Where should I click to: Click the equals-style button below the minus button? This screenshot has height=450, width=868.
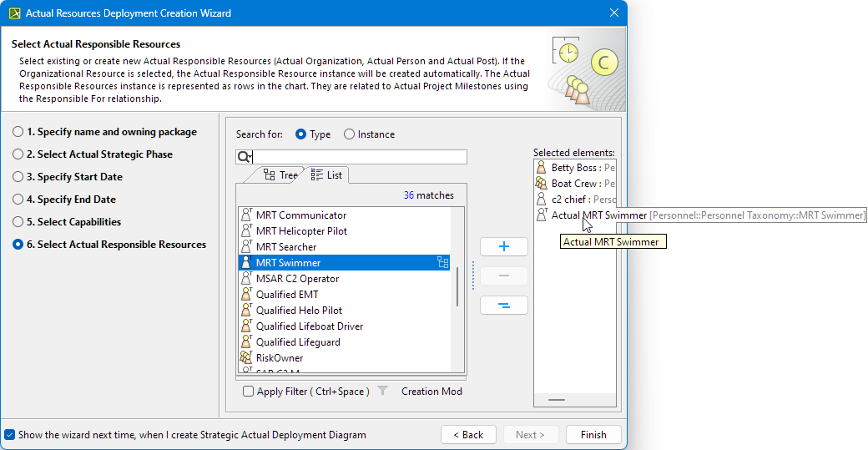[503, 306]
